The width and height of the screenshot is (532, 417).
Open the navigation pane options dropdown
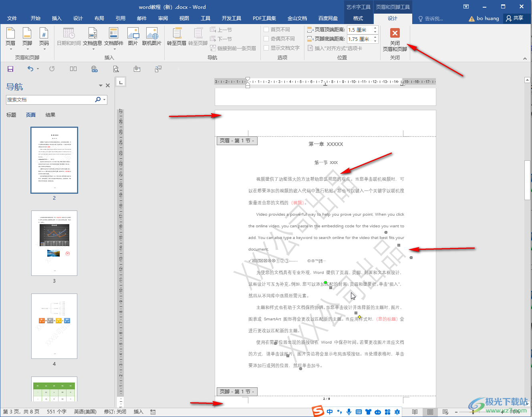[101, 85]
